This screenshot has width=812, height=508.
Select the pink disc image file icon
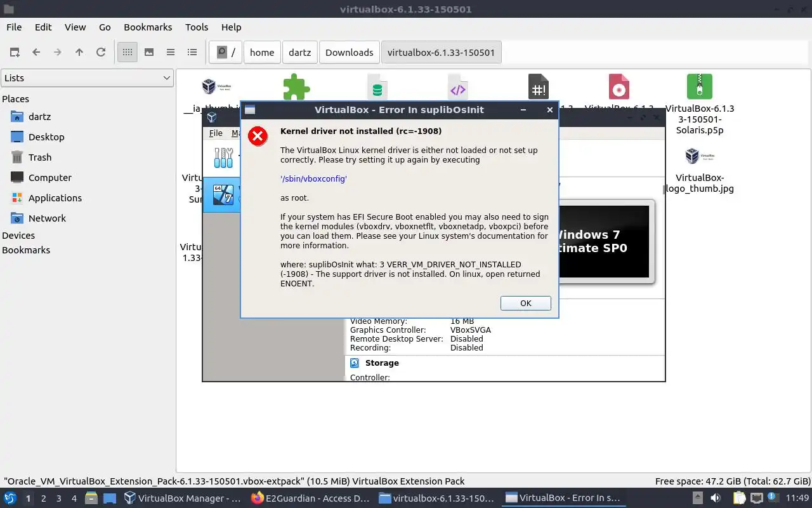619,87
